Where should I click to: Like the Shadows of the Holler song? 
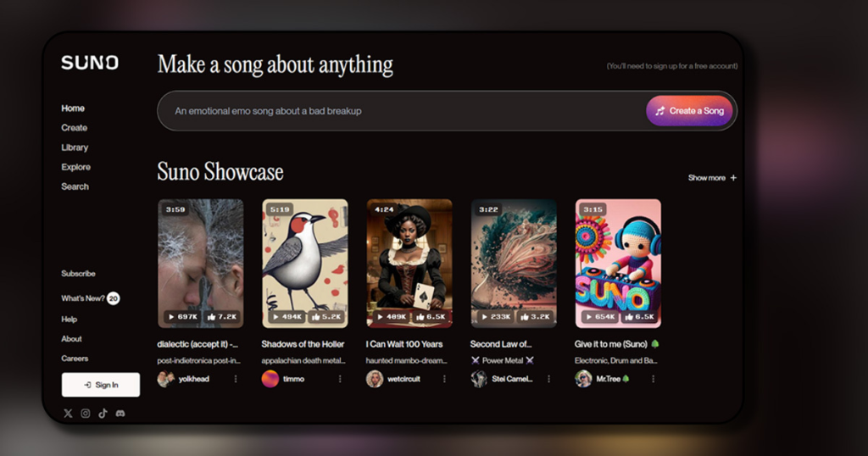click(x=326, y=316)
